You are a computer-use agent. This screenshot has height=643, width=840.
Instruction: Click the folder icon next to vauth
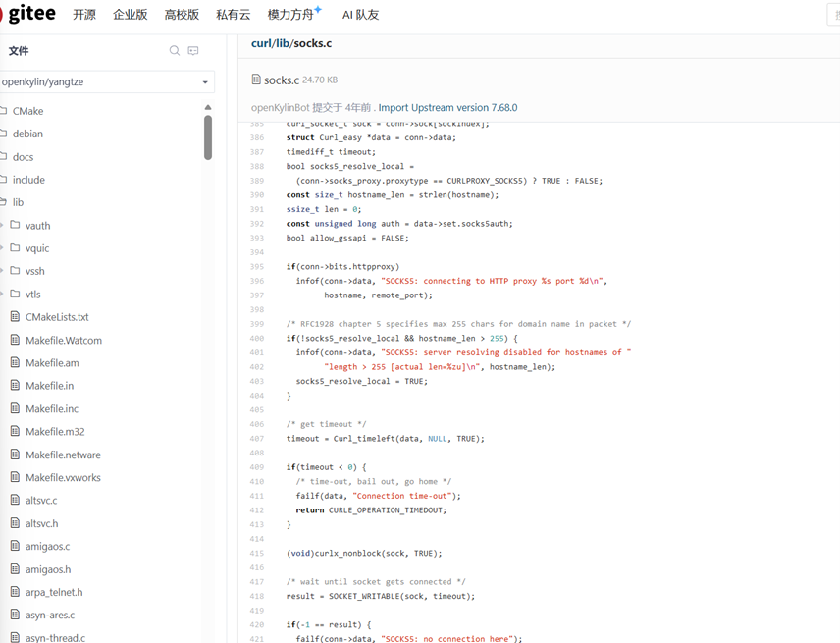(x=15, y=226)
